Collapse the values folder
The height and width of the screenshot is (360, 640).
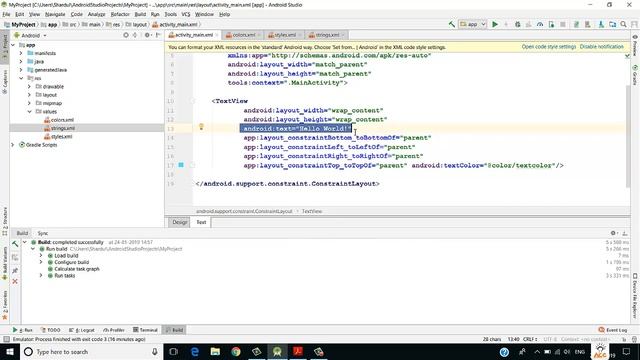coord(29,111)
